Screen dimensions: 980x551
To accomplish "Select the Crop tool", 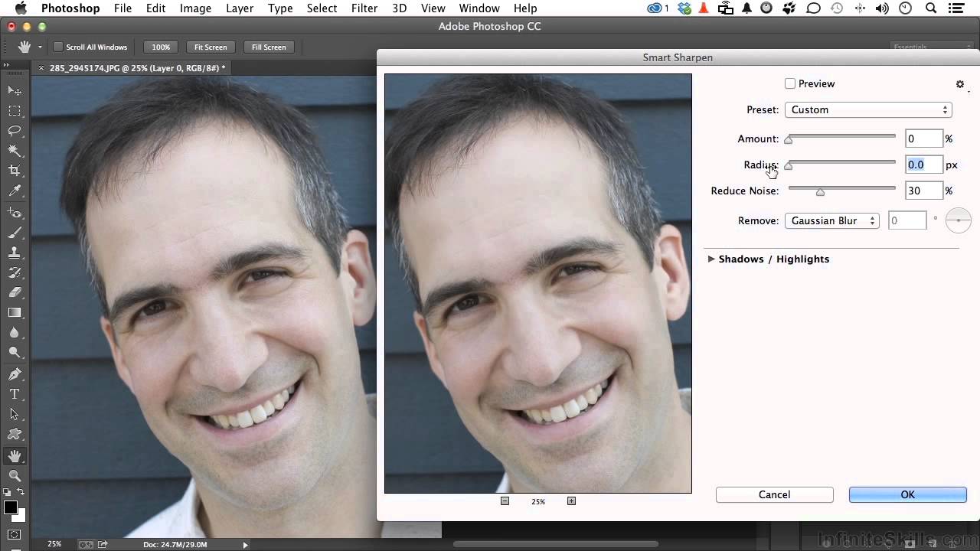I will click(x=15, y=171).
